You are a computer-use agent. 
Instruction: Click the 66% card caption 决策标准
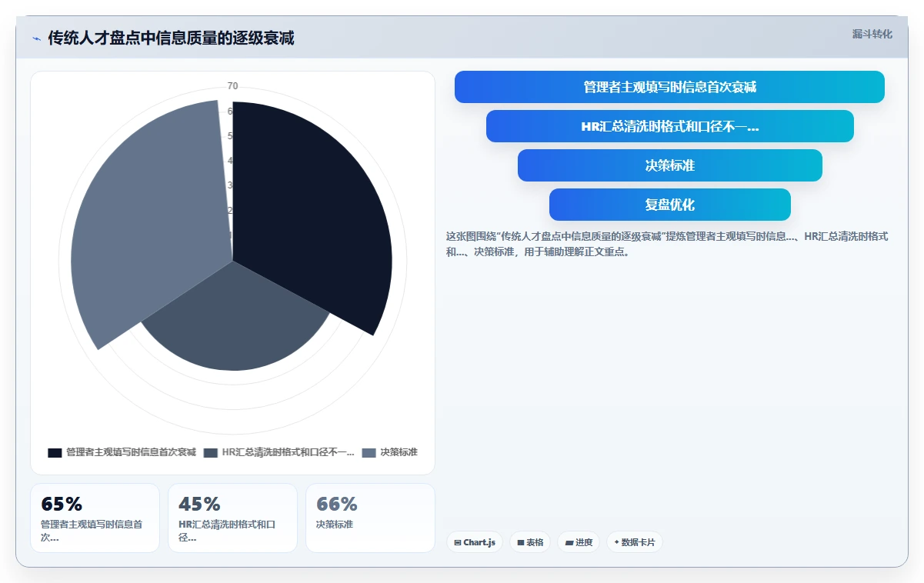click(335, 525)
